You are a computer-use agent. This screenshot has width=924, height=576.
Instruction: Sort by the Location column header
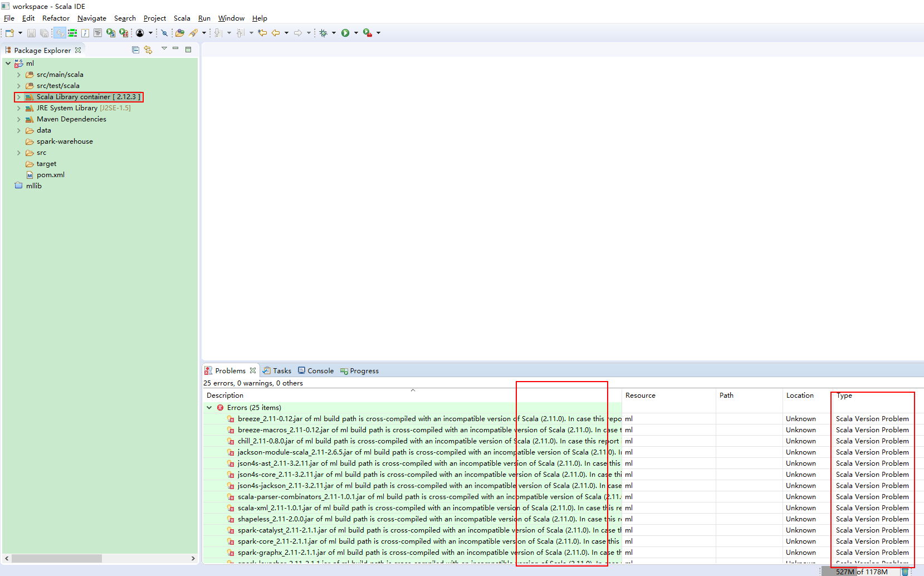(808, 396)
